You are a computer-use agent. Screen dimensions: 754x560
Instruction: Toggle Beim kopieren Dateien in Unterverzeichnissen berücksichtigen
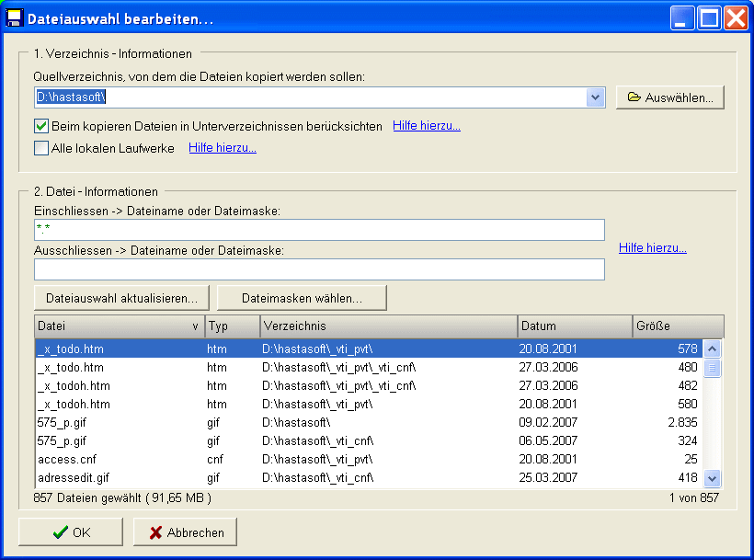[41, 126]
